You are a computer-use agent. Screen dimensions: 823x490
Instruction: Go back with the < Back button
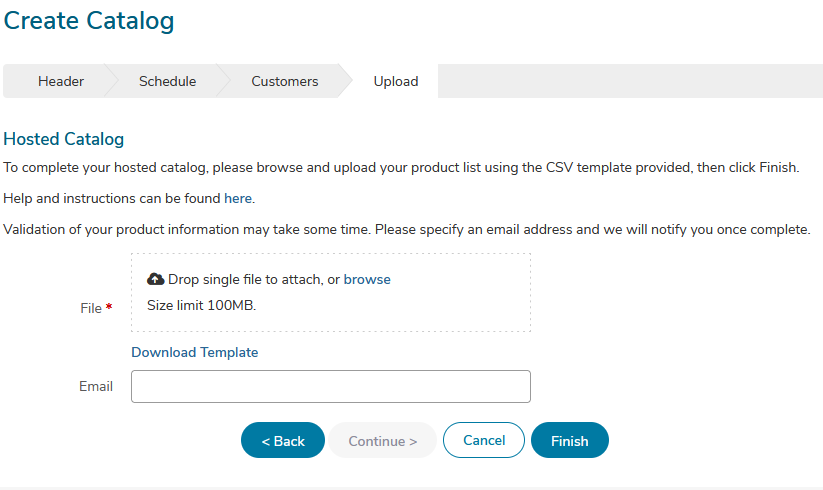pyautogui.click(x=283, y=440)
